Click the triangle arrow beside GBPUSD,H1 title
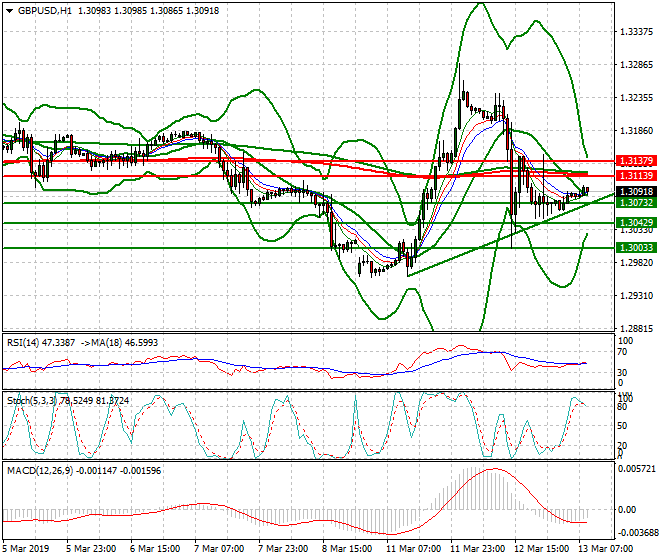This screenshot has height=560, width=660. [x=9, y=10]
